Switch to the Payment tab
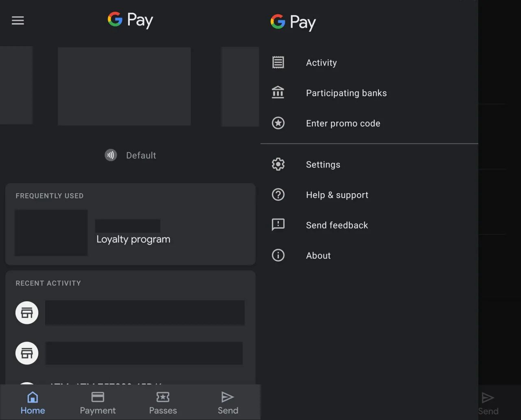This screenshot has height=420, width=521. tap(98, 403)
